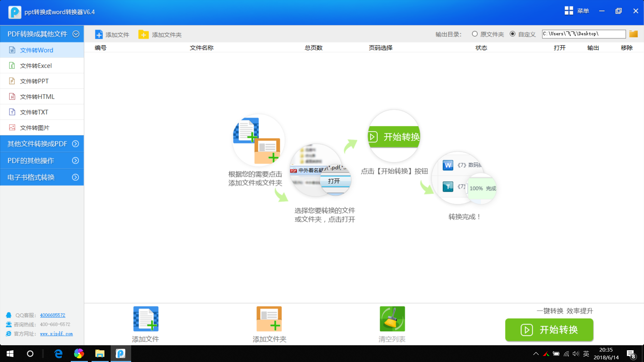The image size is (644, 362).
Task: Open the output folder browse icon
Action: coord(633,34)
